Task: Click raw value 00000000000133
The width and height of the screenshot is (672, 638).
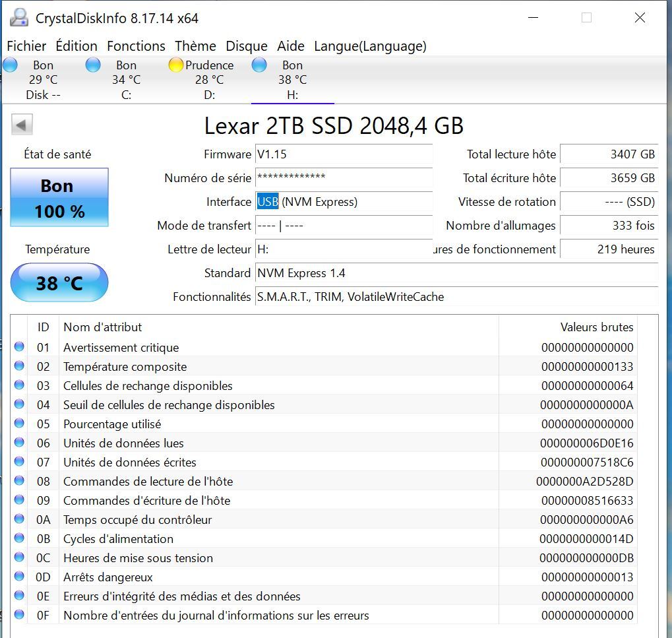Action: (x=587, y=367)
